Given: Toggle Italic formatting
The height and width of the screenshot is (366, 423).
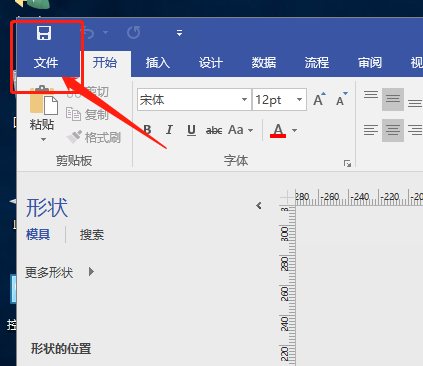Looking at the screenshot, I should [169, 130].
